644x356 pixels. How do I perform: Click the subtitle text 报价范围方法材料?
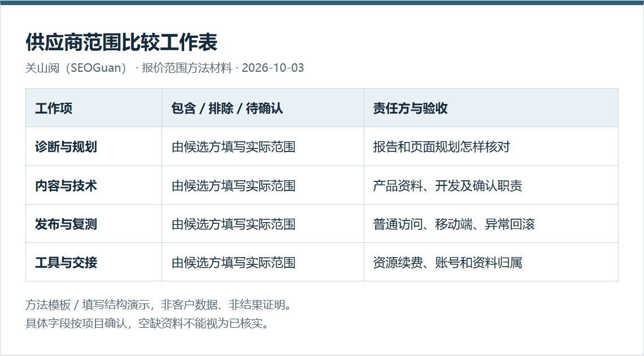[x=187, y=68]
